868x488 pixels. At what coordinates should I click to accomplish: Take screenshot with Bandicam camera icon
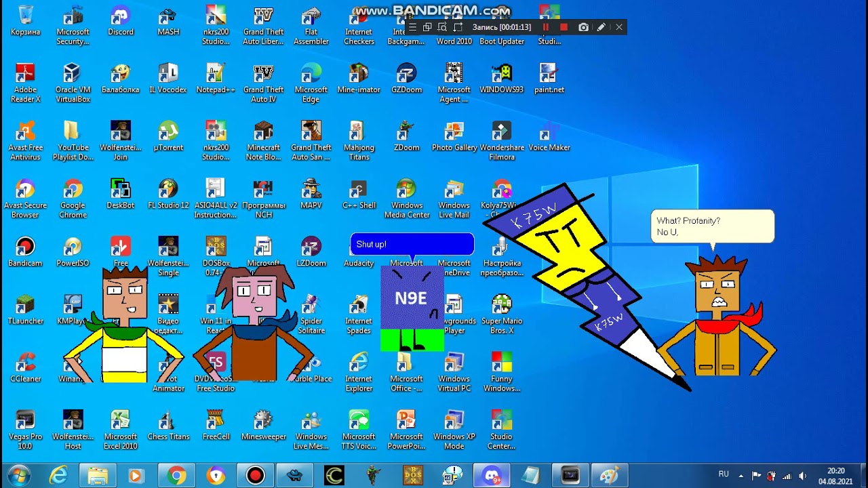point(583,27)
